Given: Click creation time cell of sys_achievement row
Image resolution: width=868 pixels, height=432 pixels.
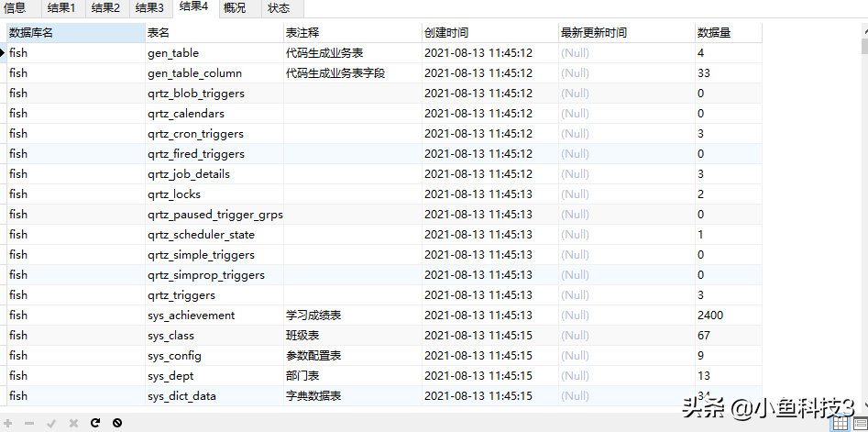Looking at the screenshot, I should (489, 316).
